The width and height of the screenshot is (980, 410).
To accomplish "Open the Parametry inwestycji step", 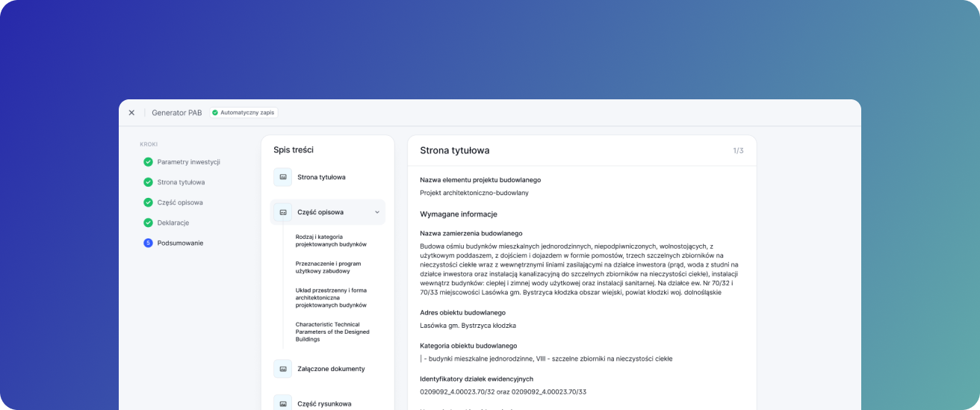I will click(x=188, y=162).
